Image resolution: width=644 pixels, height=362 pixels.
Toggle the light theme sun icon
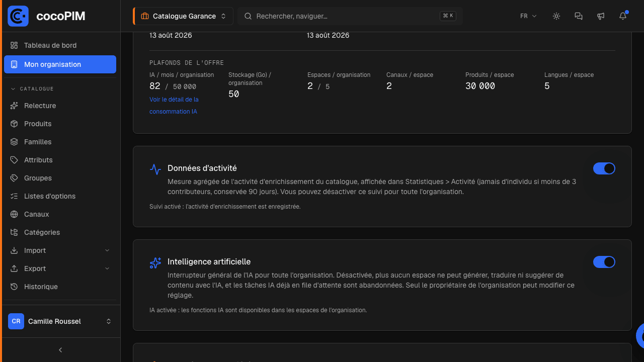[556, 16]
